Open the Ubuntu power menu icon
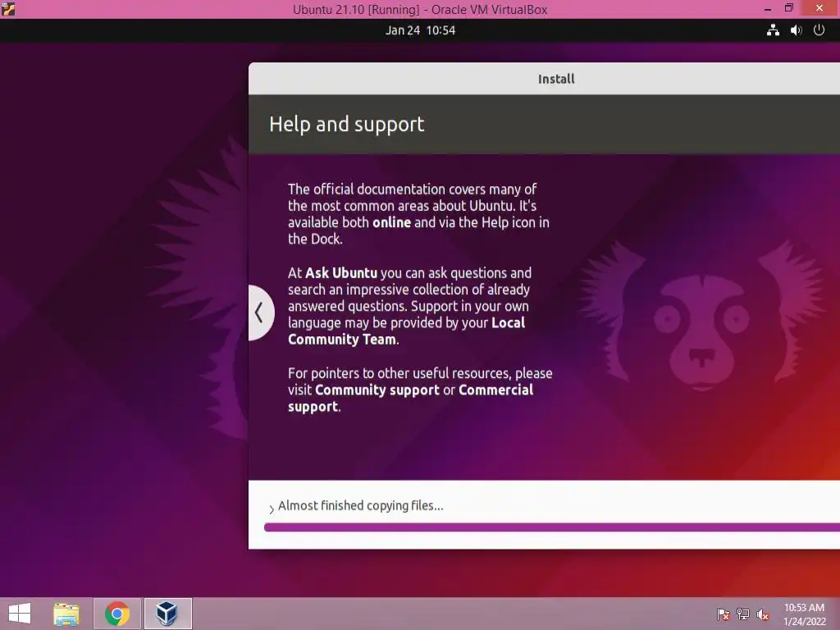Screen dimensions: 840x630 [x=819, y=30]
